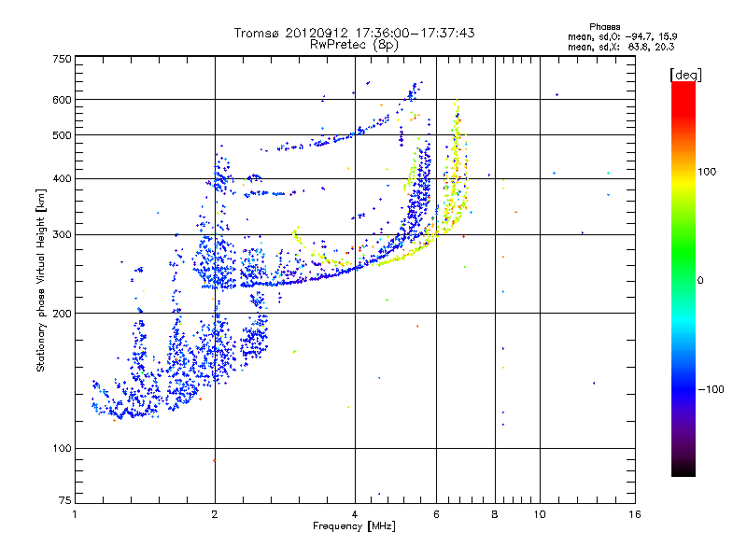Click the y-axis label '750'

point(62,59)
